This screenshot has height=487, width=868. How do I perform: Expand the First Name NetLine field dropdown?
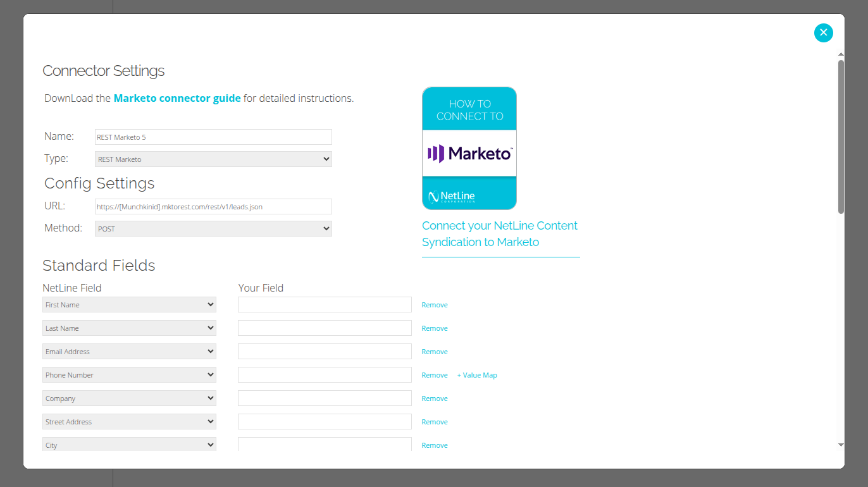(129, 305)
